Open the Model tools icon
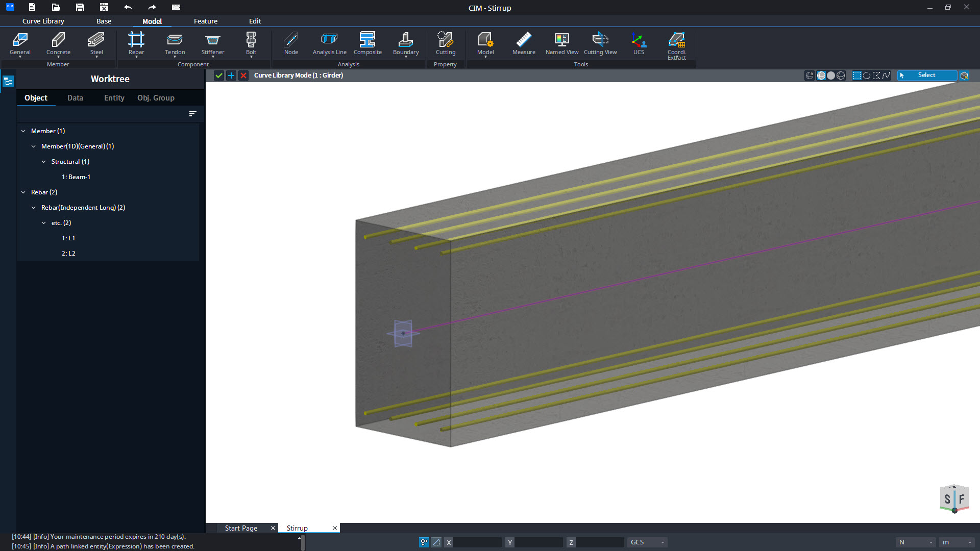980x551 pixels. [485, 44]
